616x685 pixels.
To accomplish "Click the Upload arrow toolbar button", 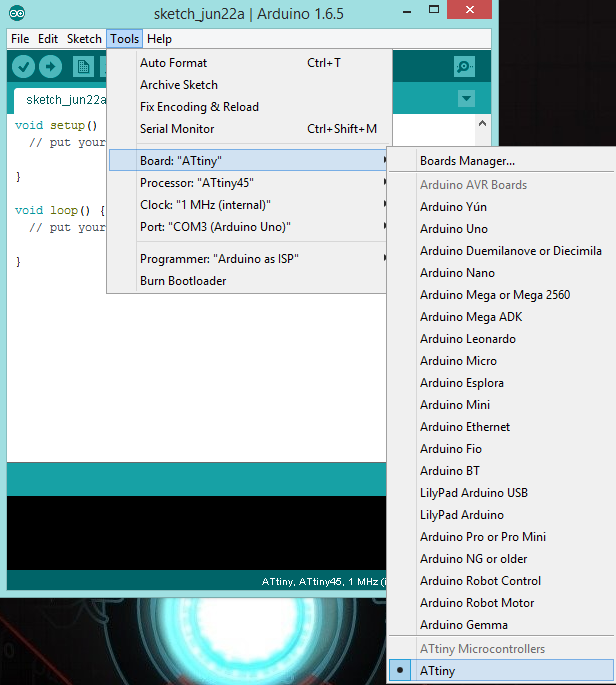I will pyautogui.click(x=50, y=67).
